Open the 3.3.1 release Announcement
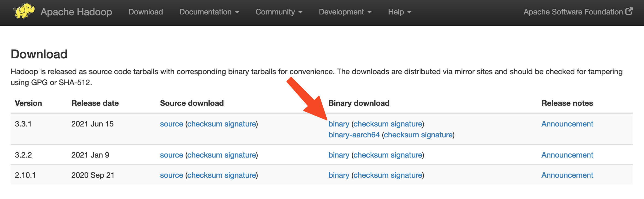 pos(567,124)
